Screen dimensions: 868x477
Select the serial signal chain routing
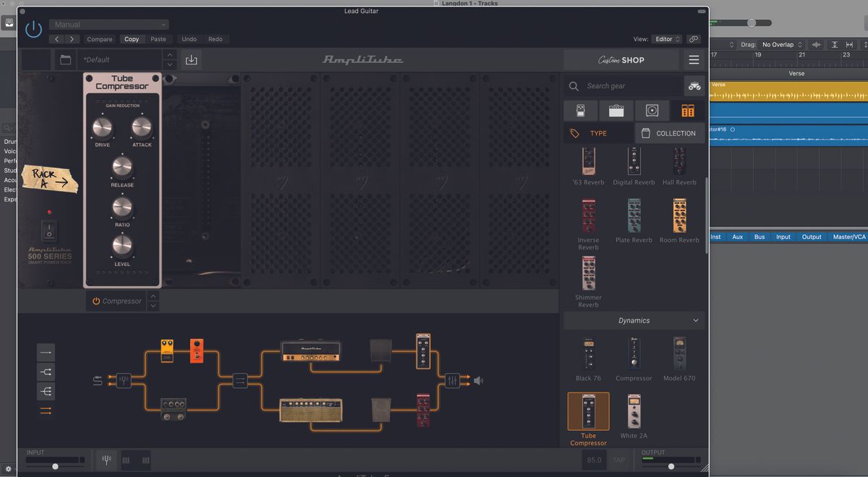(46, 352)
